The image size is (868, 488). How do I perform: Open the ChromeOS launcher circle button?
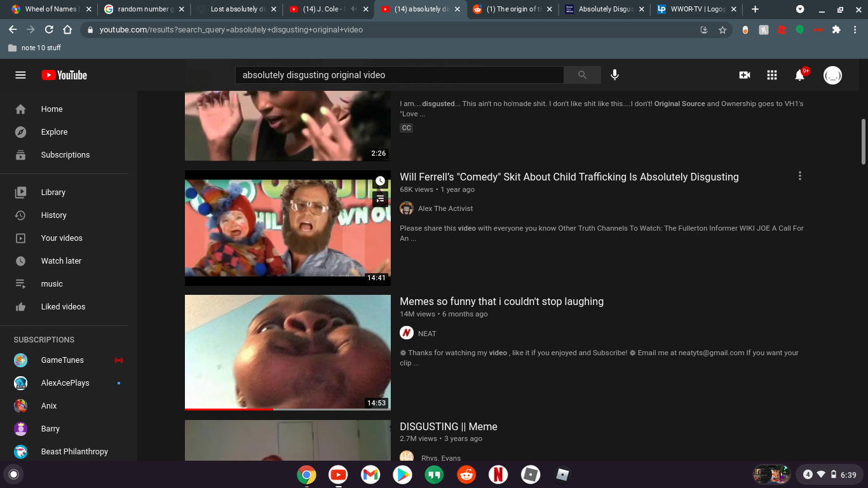click(x=13, y=474)
